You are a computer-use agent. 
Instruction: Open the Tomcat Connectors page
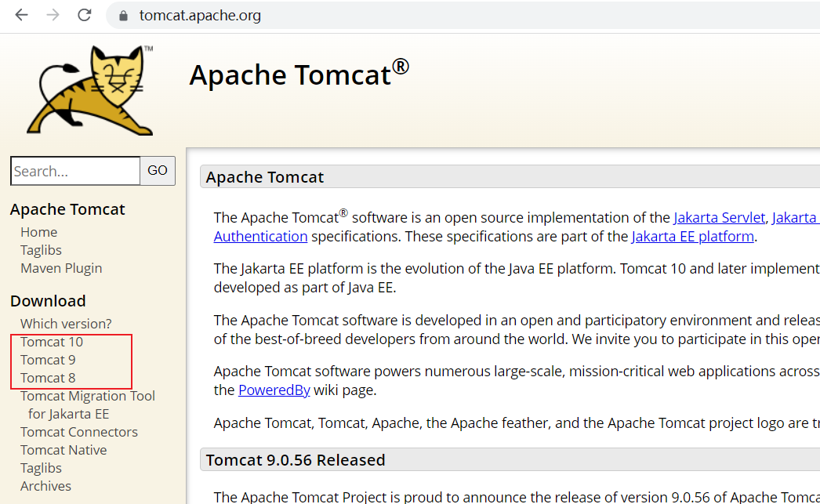(78, 431)
